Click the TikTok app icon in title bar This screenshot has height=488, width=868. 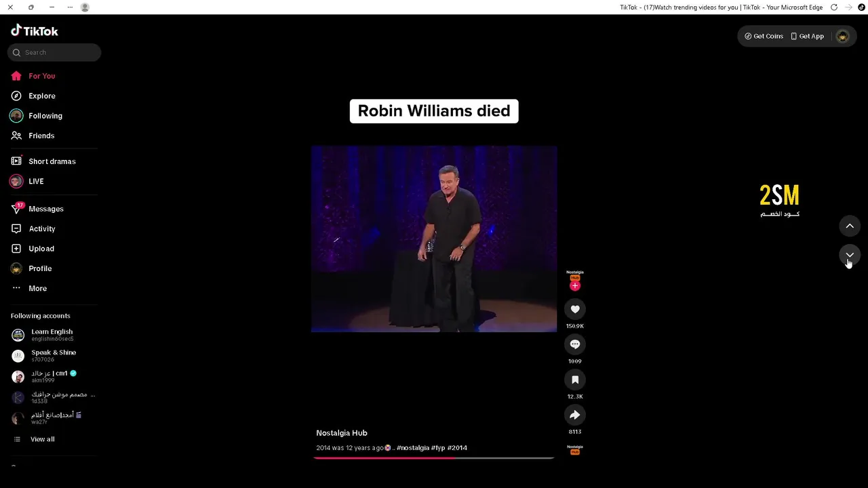(861, 7)
